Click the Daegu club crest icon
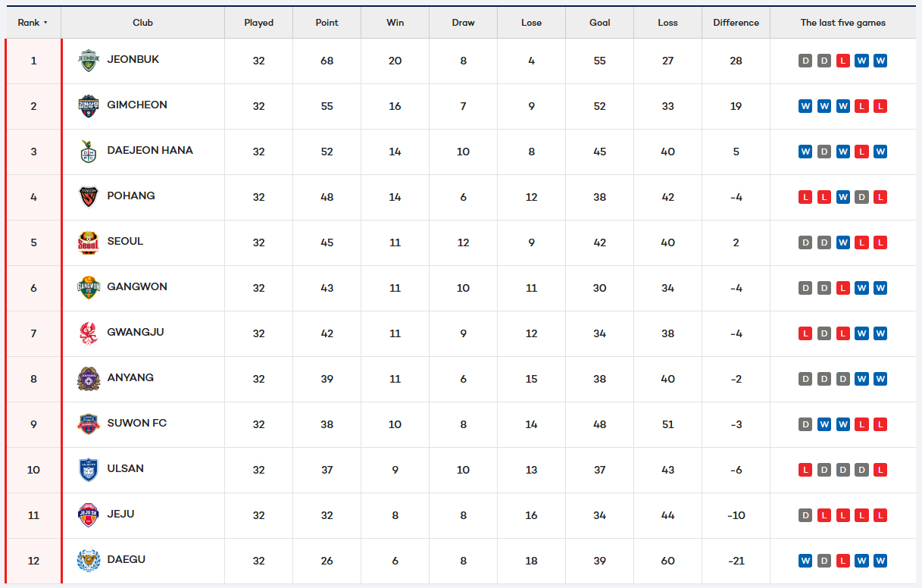This screenshot has height=588, width=922. click(x=89, y=561)
